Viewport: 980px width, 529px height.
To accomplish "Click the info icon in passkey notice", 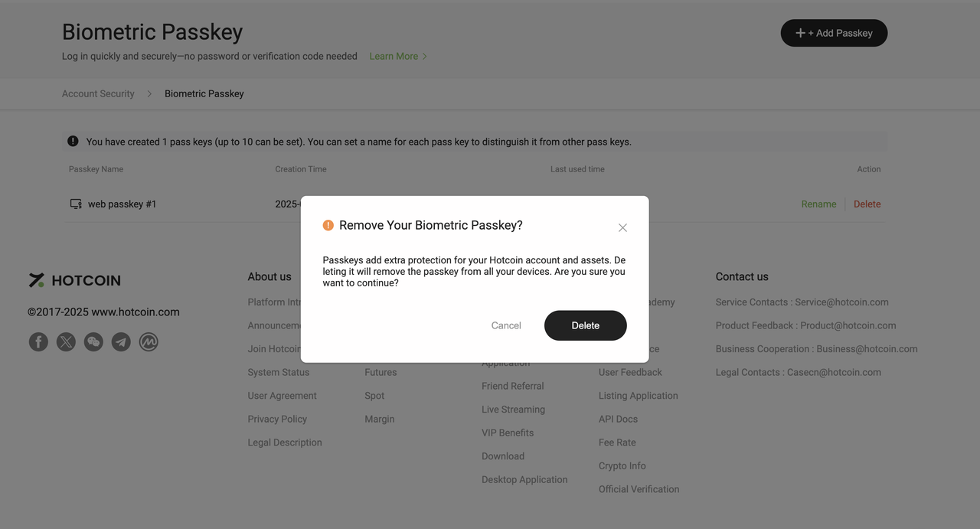I will 73,141.
